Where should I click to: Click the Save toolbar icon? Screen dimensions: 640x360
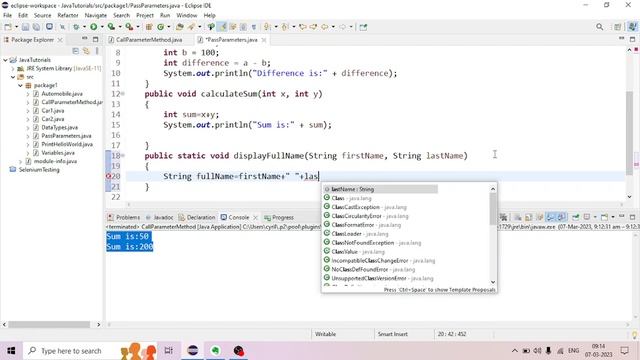25,27
